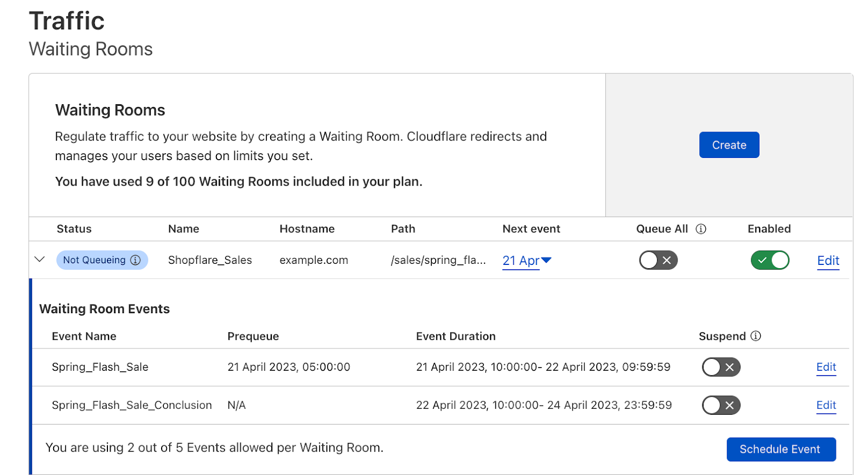Select the Shopflare_Sales name cell

coord(210,260)
